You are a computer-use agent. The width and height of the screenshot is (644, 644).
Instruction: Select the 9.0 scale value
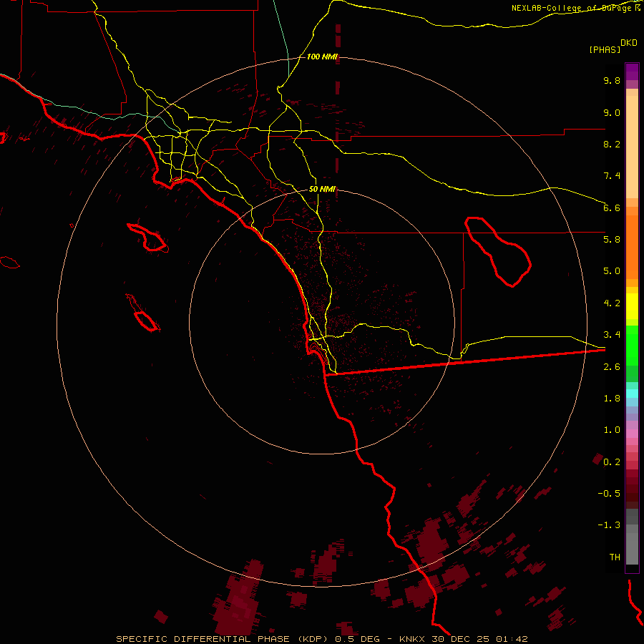pos(612,112)
